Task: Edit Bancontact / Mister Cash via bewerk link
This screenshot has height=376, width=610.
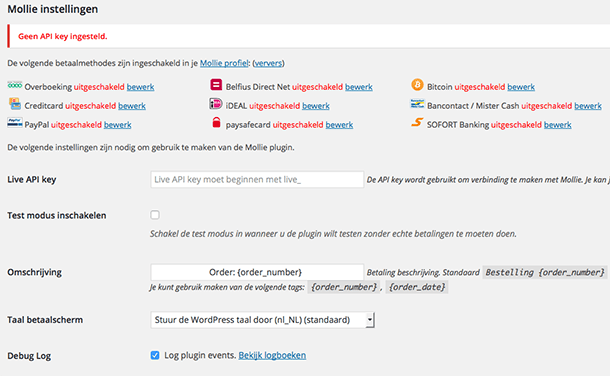Action: click(x=588, y=106)
